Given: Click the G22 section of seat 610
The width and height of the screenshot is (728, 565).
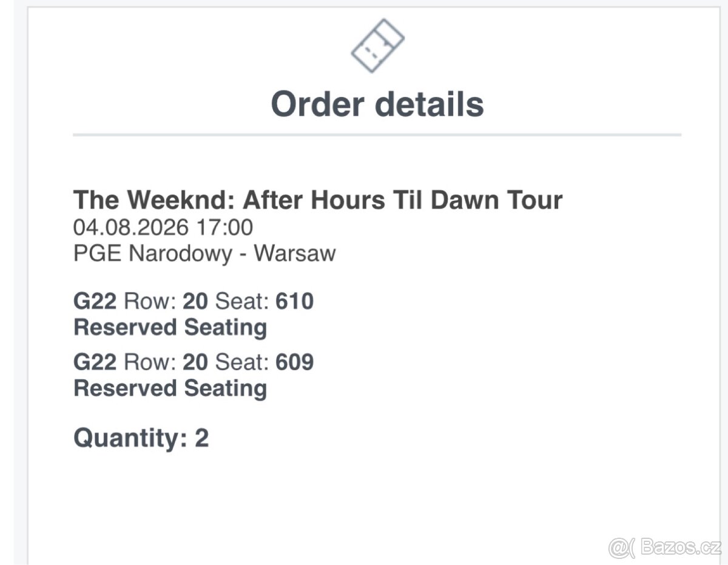Looking at the screenshot, I should click(95, 301).
